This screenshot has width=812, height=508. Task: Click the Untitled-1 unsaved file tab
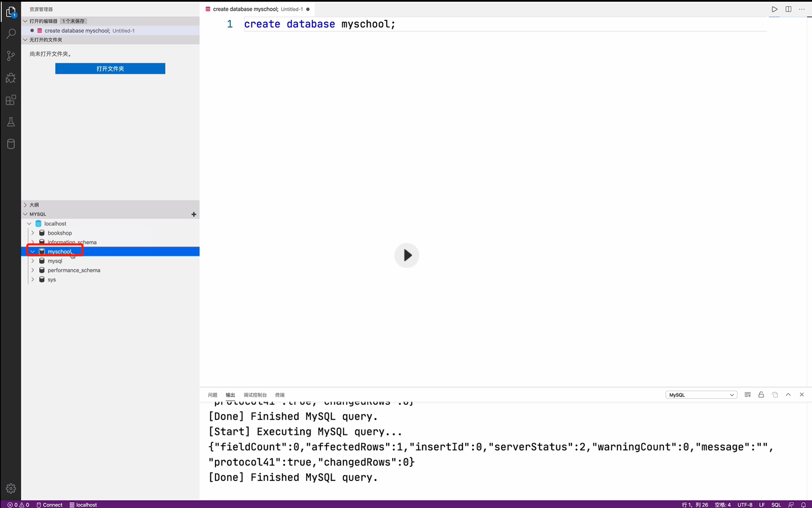coord(256,9)
